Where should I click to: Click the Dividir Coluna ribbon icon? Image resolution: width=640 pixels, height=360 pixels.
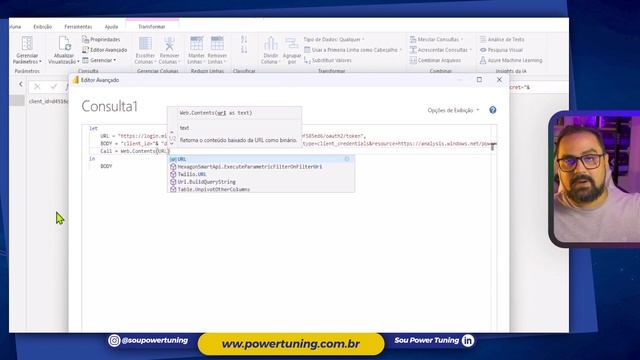tap(271, 44)
